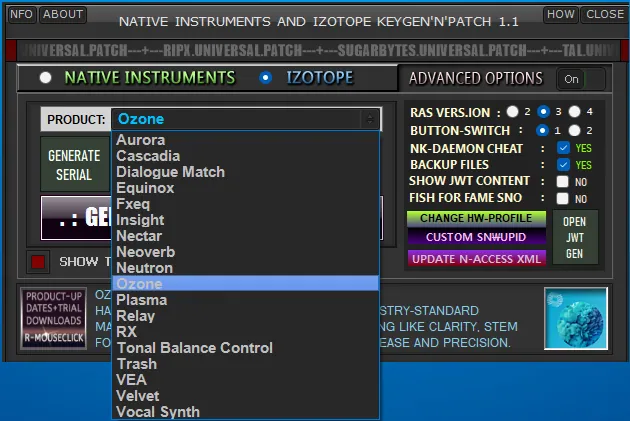Select Neoverb in the product list
The image size is (630, 421).
tap(245, 252)
